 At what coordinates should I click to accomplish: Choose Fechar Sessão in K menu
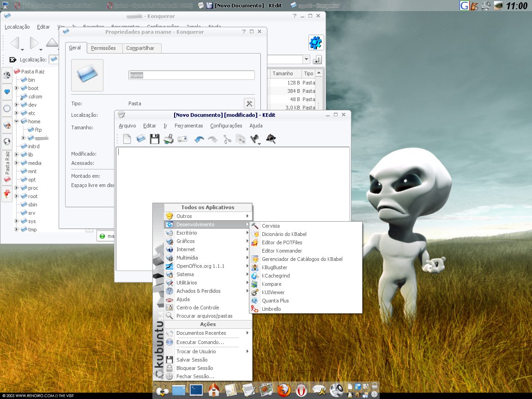click(x=208, y=376)
